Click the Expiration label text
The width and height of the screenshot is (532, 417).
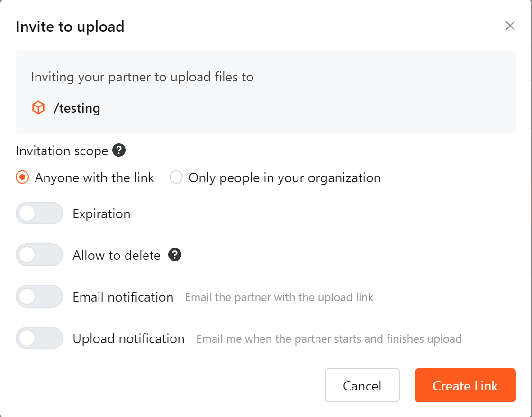pyautogui.click(x=101, y=214)
